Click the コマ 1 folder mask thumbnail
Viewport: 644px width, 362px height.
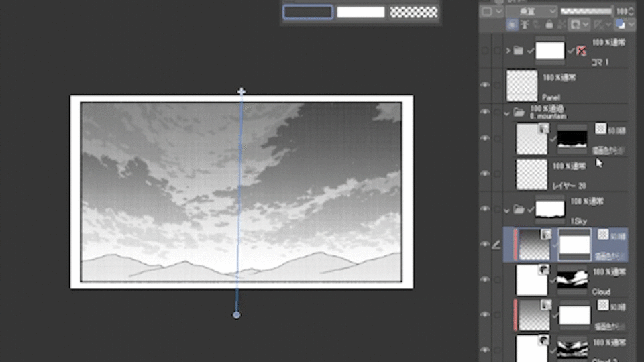pos(550,51)
